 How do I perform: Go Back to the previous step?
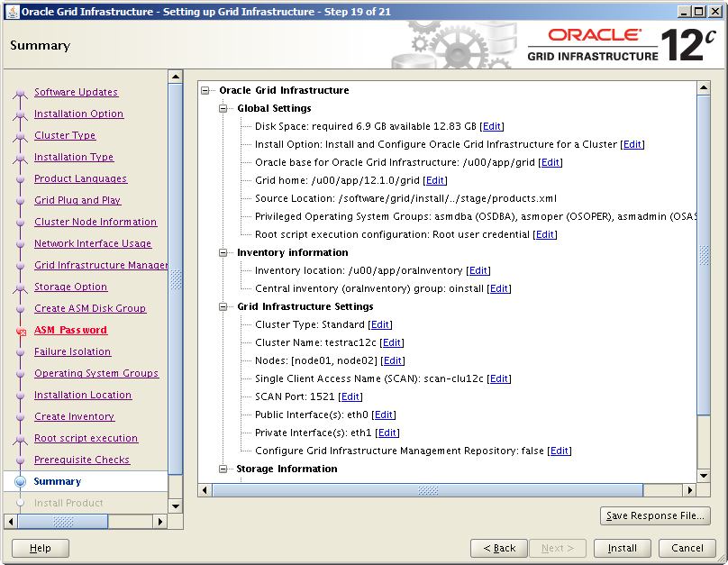tap(499, 548)
